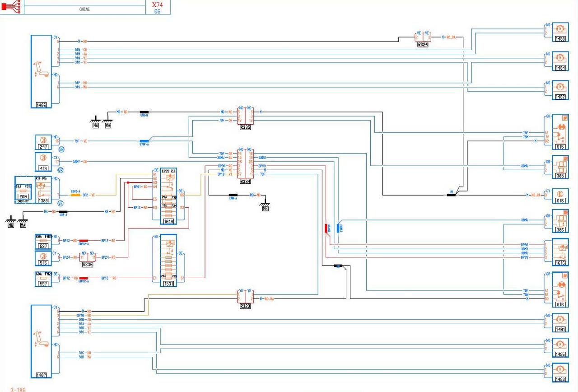Image resolution: width=578 pixels, height=392 pixels.
Task: Select the relay and fuse box 1531
Action: pyautogui.click(x=168, y=260)
